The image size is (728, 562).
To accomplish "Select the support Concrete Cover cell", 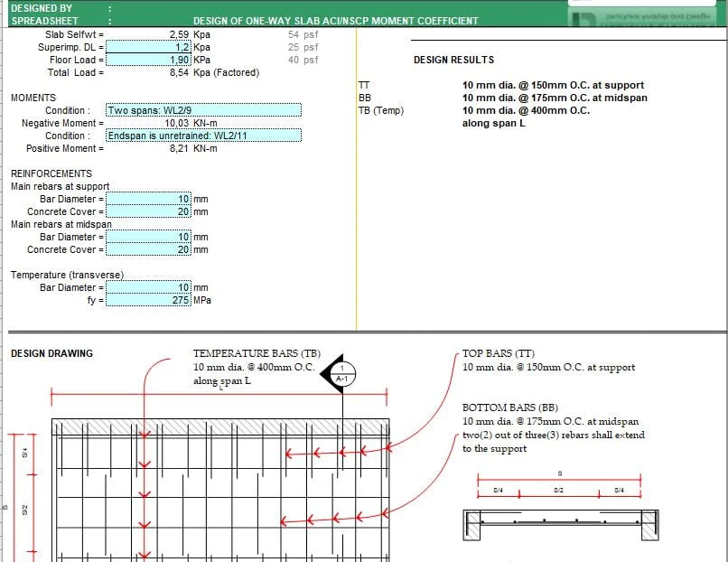I will [x=149, y=211].
